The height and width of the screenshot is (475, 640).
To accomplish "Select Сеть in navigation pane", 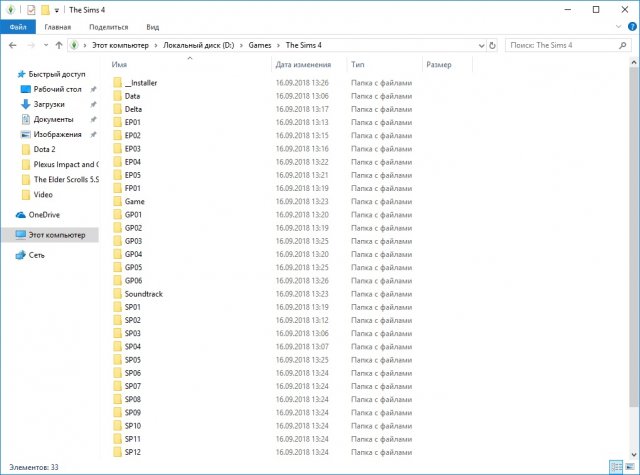I will [36, 255].
